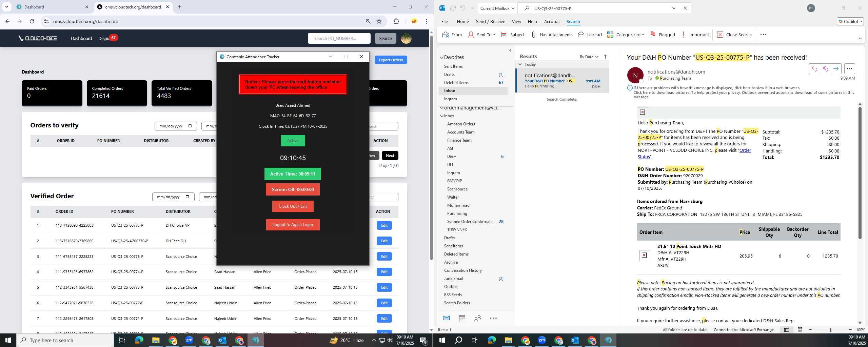Adjust Outlook zoom slider
This screenshot has height=347, width=868.
pyautogui.click(x=830, y=330)
